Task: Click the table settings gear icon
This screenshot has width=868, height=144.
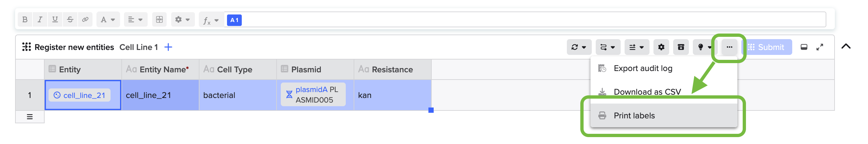Action: point(661,47)
